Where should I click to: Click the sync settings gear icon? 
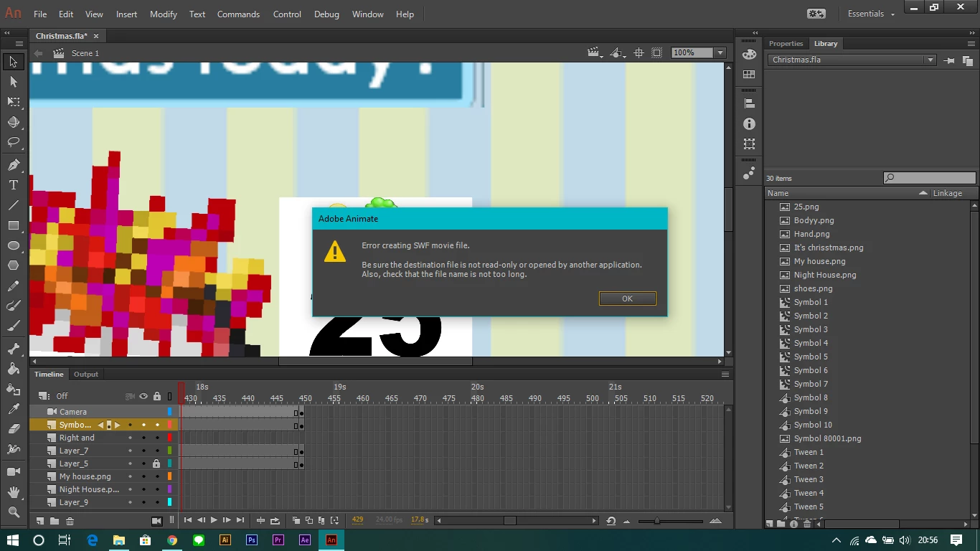(x=816, y=14)
